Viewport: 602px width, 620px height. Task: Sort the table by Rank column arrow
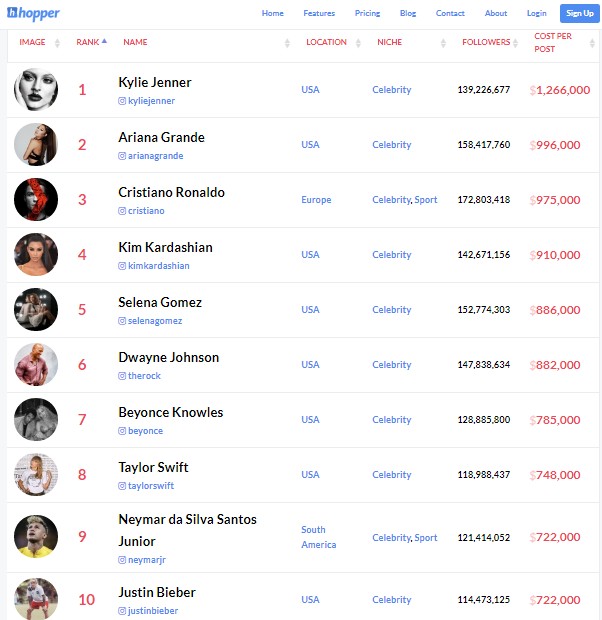click(104, 41)
